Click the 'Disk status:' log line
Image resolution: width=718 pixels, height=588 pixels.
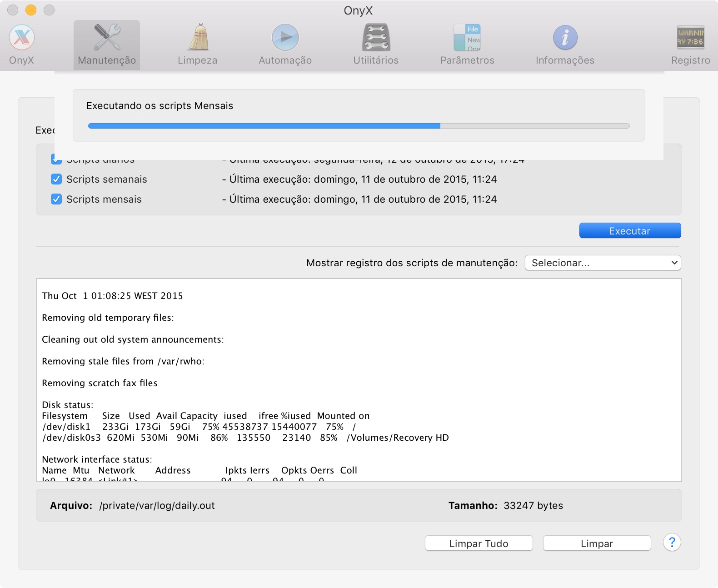pos(67,405)
